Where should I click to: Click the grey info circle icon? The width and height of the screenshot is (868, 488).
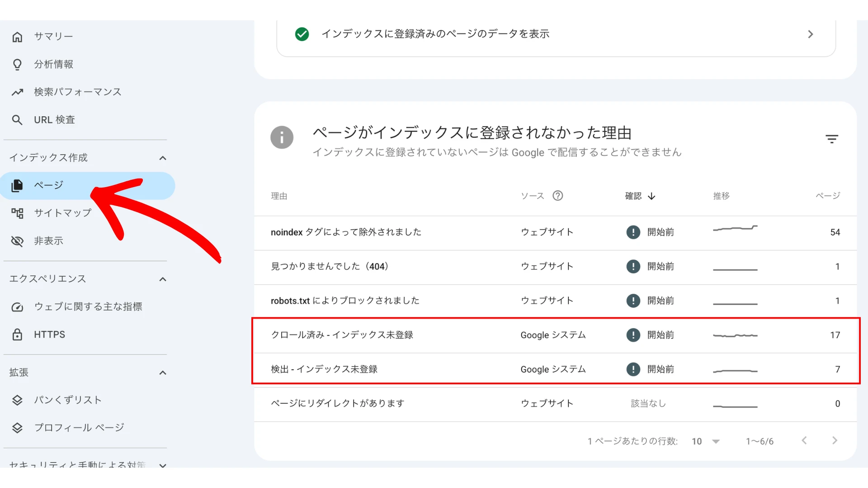tap(282, 137)
